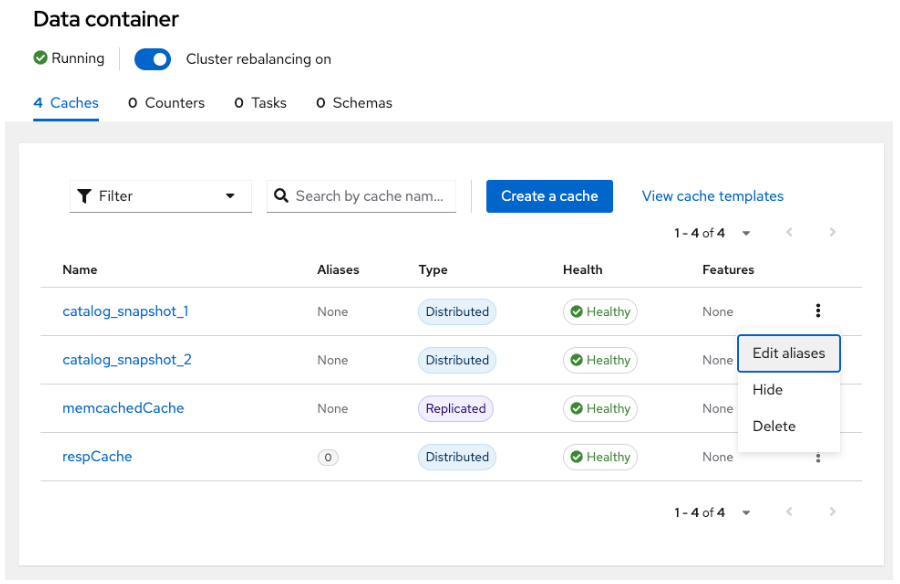Click the Running status text
Screen dimensions: 900x584
click(78, 59)
